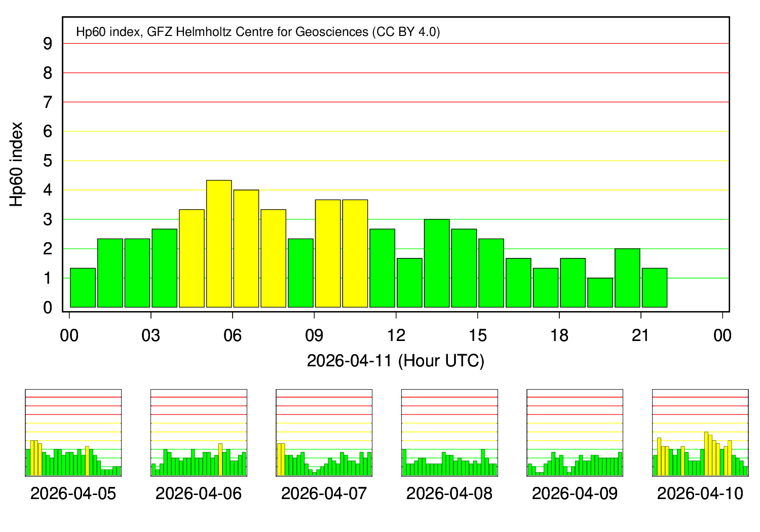Image resolution: width=760 pixels, height=532 pixels.
Task: Select the 2026-04-10 thumbnail chart
Action: coord(700,433)
